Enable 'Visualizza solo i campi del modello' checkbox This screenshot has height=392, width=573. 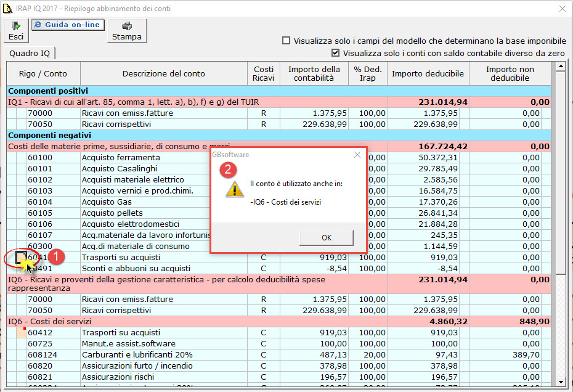286,41
